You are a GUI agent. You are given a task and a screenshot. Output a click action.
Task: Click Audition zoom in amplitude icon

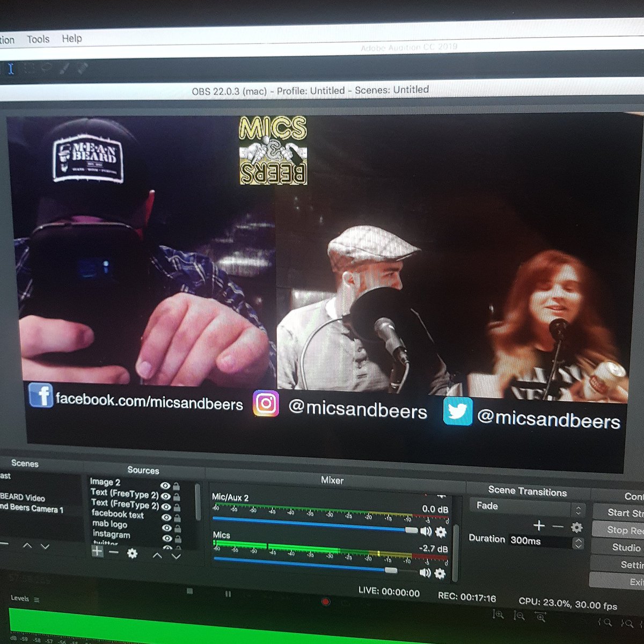point(499,615)
